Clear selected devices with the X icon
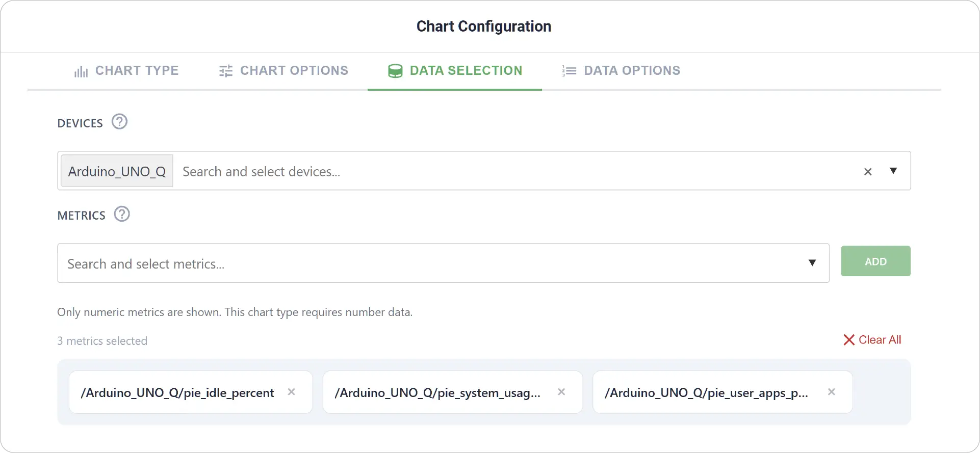 coord(868,172)
